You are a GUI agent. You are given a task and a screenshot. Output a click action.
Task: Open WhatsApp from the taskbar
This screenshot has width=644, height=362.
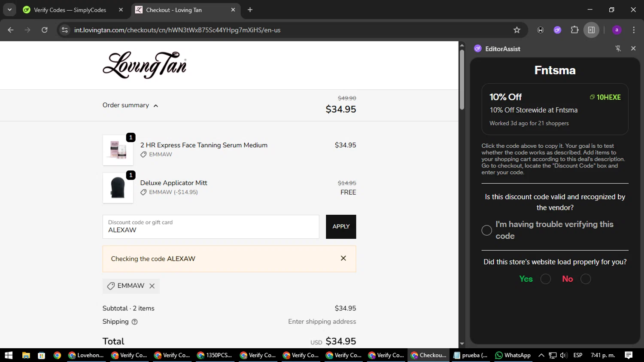(513, 355)
